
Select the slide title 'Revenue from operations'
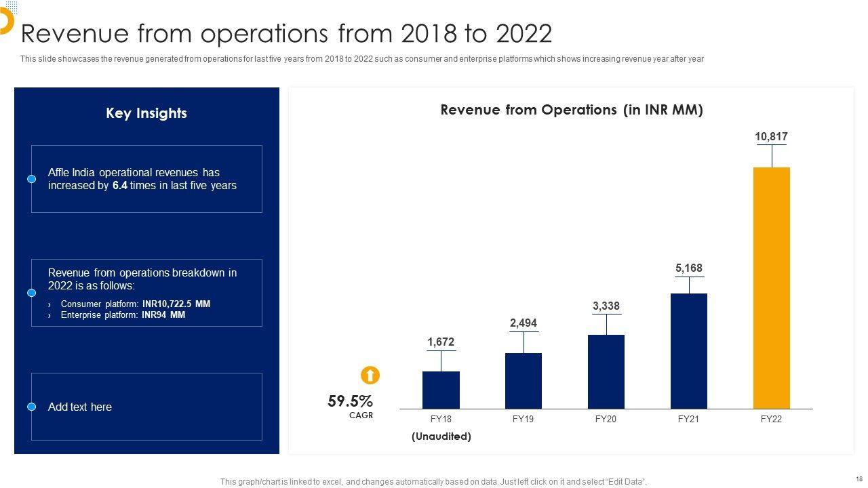click(287, 33)
